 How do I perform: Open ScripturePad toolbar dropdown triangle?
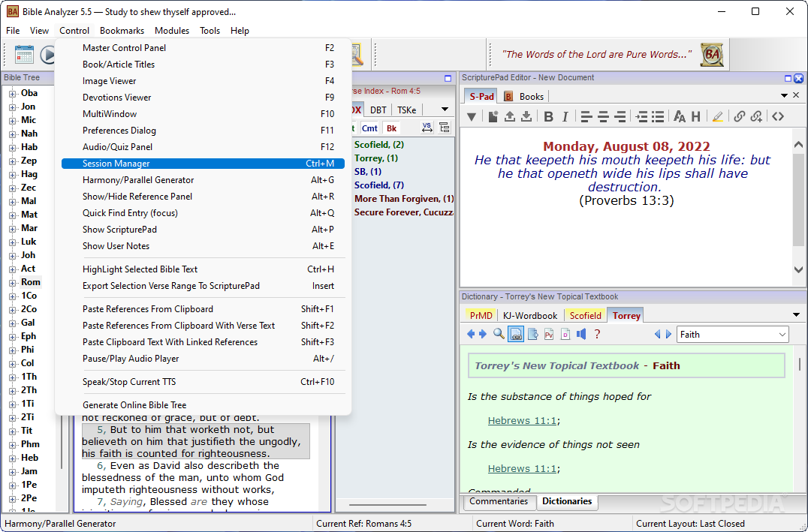pyautogui.click(x=471, y=117)
